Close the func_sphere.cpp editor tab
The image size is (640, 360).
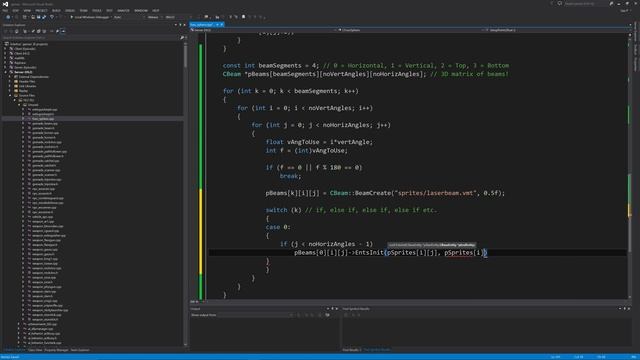222,25
